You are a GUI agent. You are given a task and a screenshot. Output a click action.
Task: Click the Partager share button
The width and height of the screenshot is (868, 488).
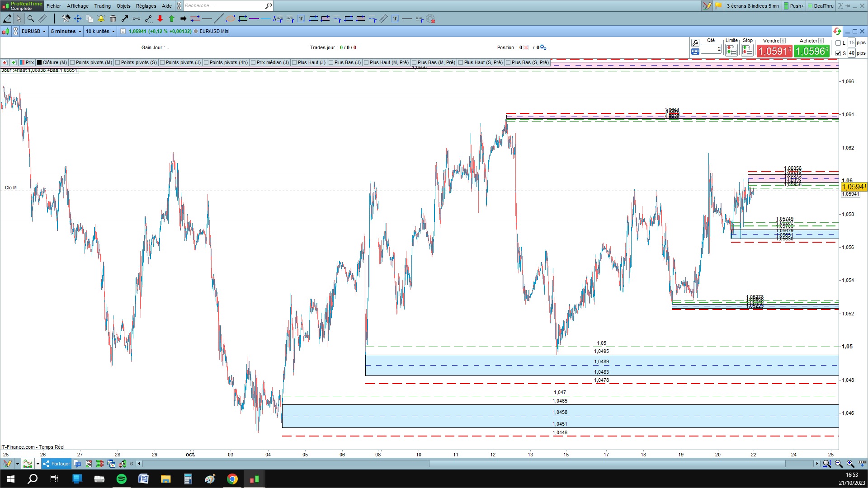(x=57, y=464)
